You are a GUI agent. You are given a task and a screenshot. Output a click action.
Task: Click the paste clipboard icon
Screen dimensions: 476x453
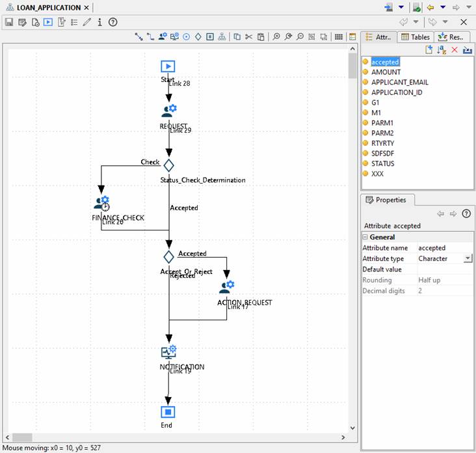261,37
